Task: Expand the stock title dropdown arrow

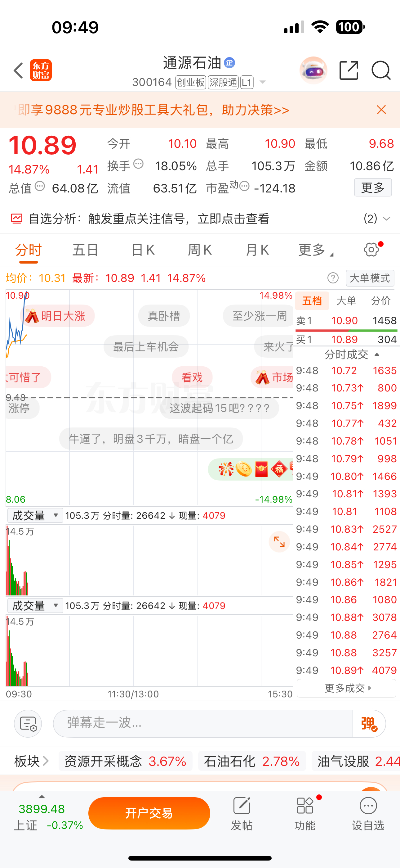Action: click(x=263, y=82)
